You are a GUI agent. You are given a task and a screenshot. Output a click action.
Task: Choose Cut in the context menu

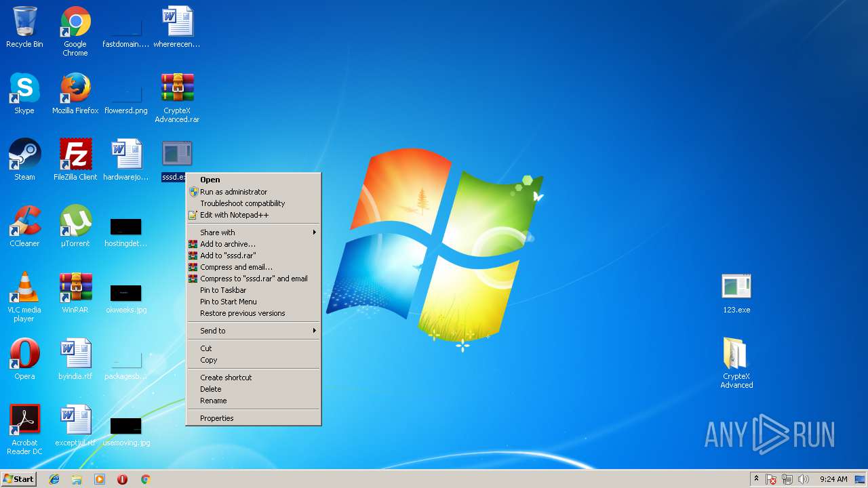[254, 348]
